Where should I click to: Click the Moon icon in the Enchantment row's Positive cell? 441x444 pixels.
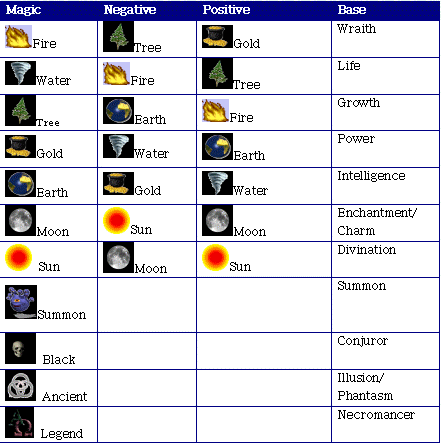tap(217, 221)
